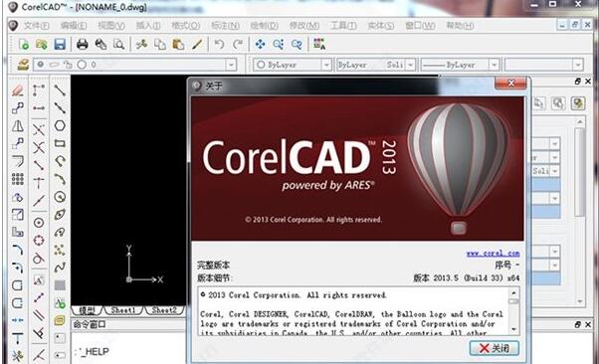Open the layer selection dropdown

tap(231, 65)
